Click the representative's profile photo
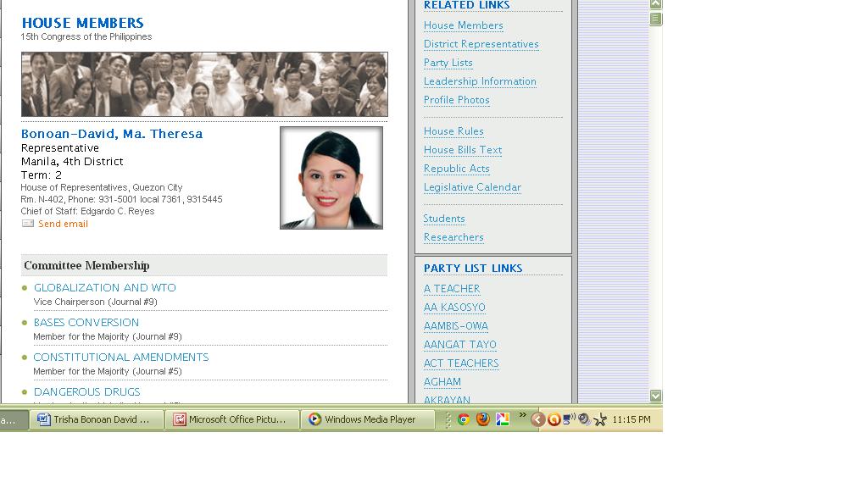The image size is (868, 488). click(331, 178)
